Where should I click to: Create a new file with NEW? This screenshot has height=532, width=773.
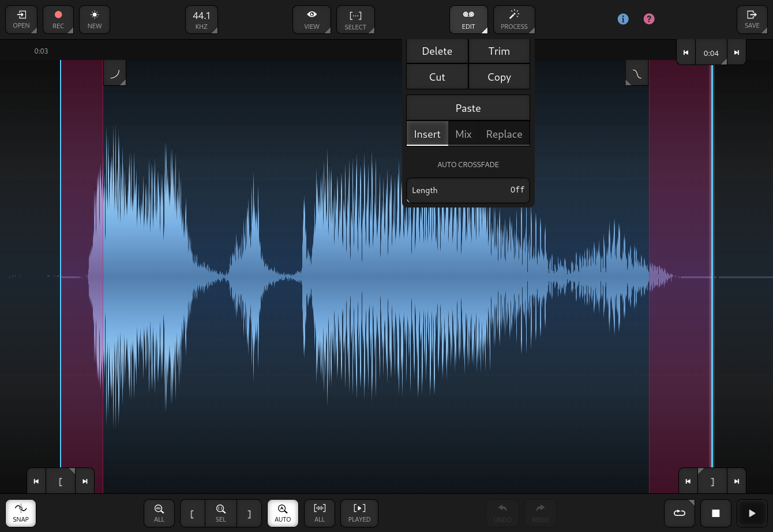pos(95,20)
